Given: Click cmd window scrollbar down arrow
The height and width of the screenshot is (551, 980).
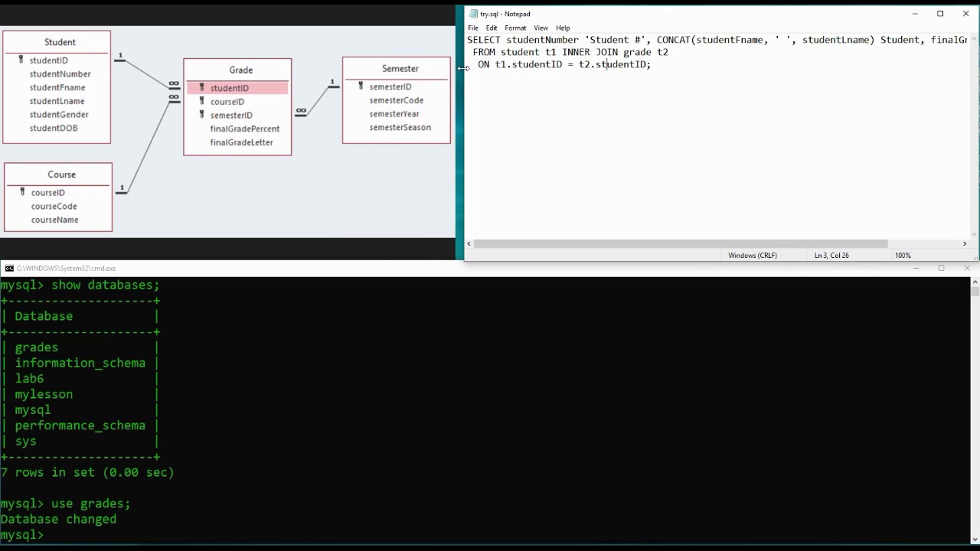Looking at the screenshot, I should pos(975,538).
